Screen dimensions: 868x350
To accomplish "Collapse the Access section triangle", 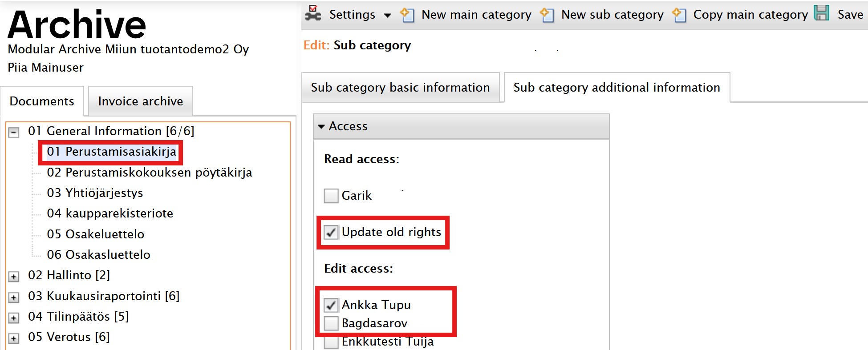I will tap(321, 127).
